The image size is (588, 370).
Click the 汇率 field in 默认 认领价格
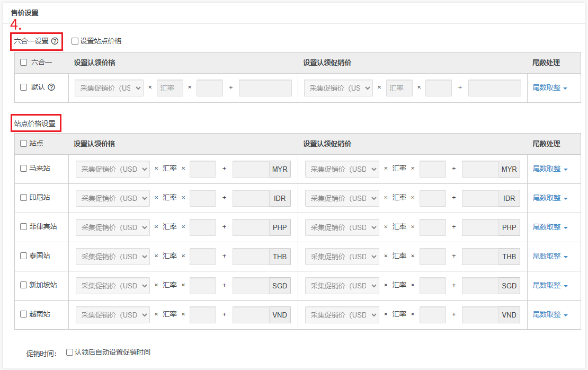pyautogui.click(x=170, y=88)
